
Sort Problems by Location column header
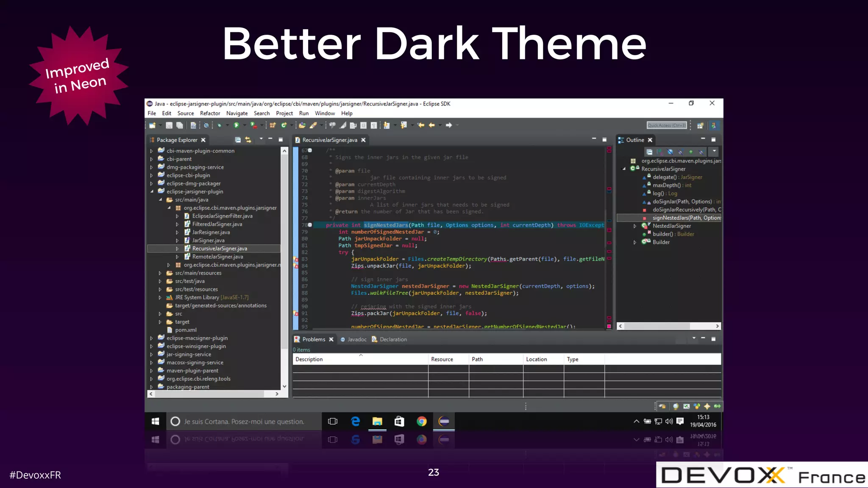tap(543, 359)
